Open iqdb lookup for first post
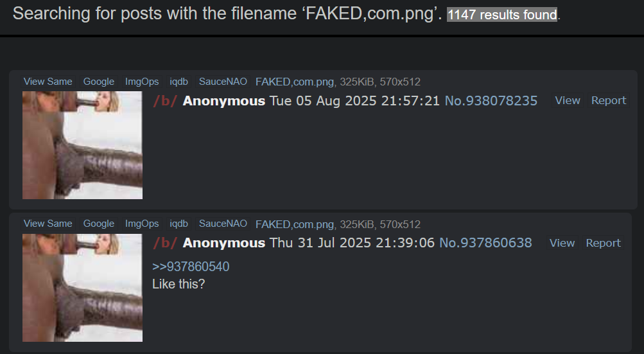Image resolution: width=644 pixels, height=354 pixels. 178,82
